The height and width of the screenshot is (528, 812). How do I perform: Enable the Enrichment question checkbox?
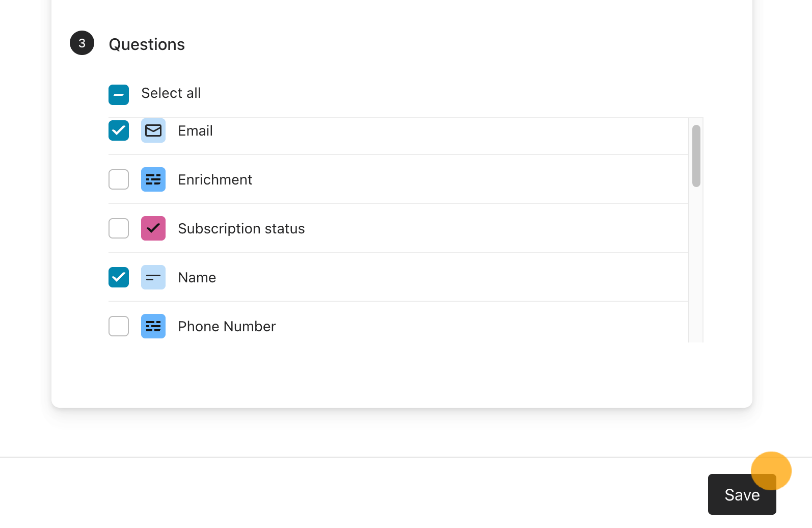point(119,179)
